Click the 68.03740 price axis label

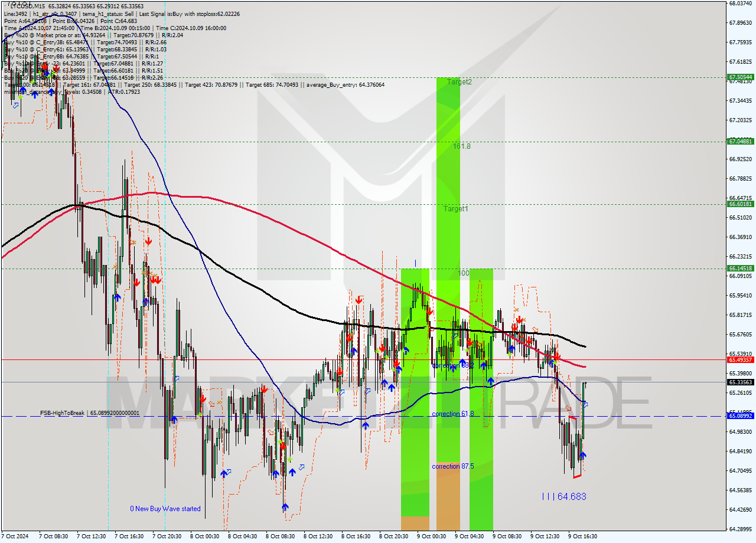click(x=741, y=4)
